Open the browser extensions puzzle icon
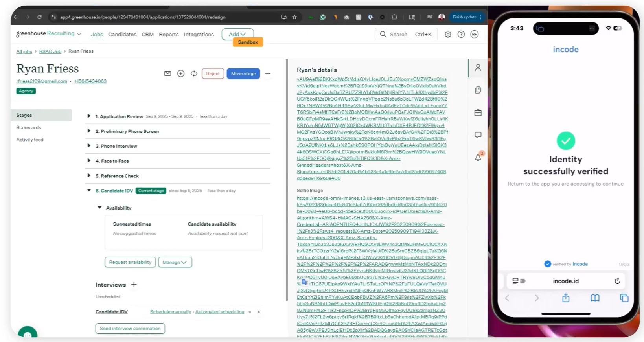This screenshot has width=644, height=342. [394, 17]
